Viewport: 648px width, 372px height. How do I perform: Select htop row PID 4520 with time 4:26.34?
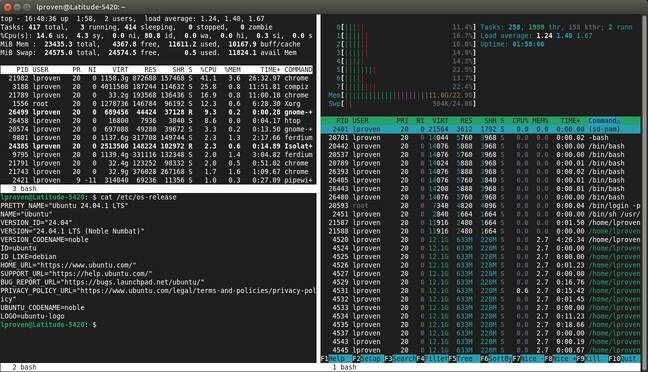481,240
